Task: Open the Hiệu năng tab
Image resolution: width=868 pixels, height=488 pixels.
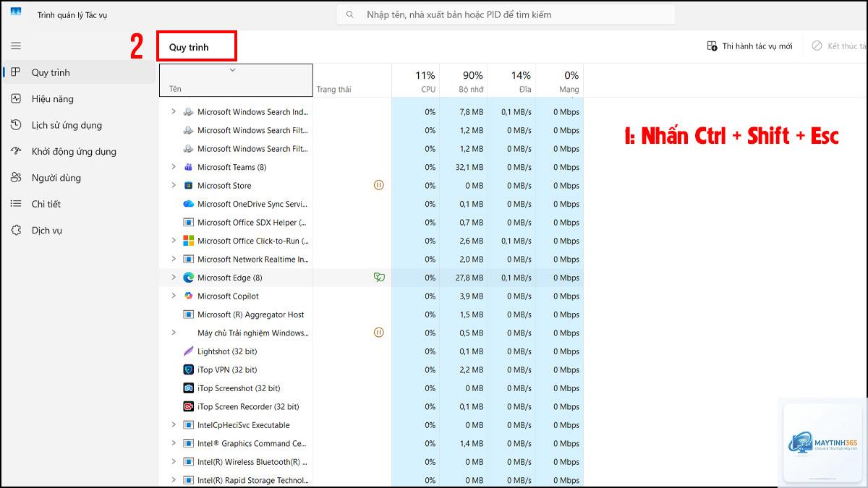Action: point(79,99)
